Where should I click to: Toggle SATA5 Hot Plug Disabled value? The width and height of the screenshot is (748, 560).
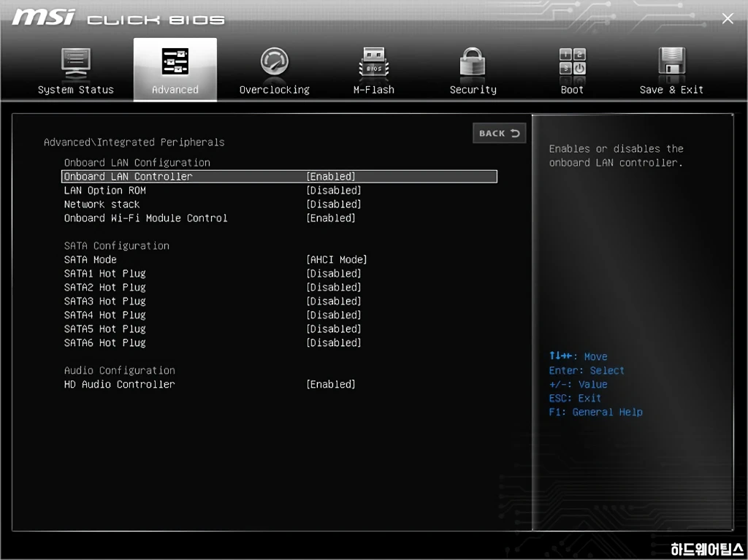[334, 329]
